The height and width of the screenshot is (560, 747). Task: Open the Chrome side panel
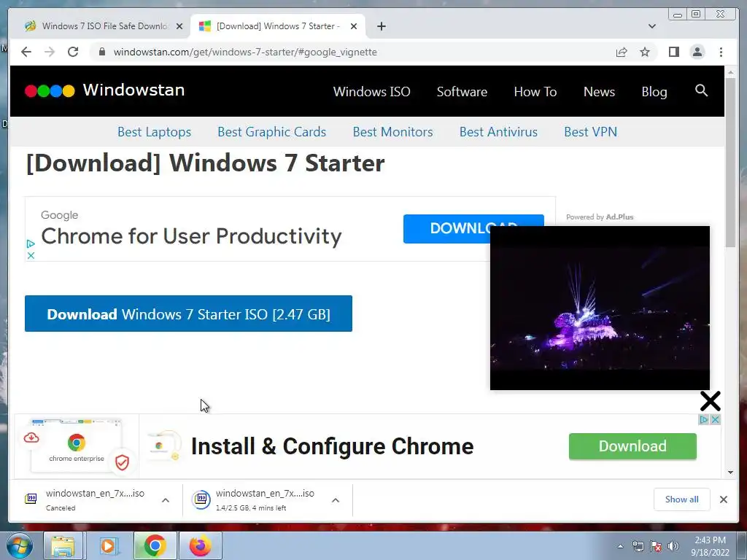tap(673, 52)
